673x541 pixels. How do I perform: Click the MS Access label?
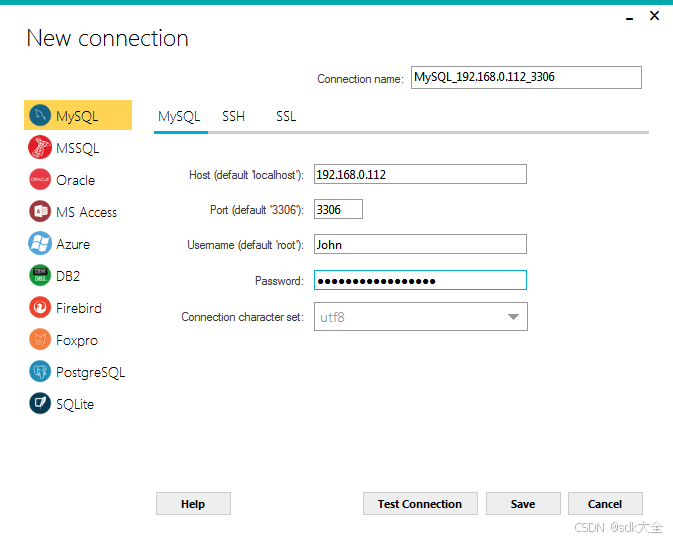[87, 213]
